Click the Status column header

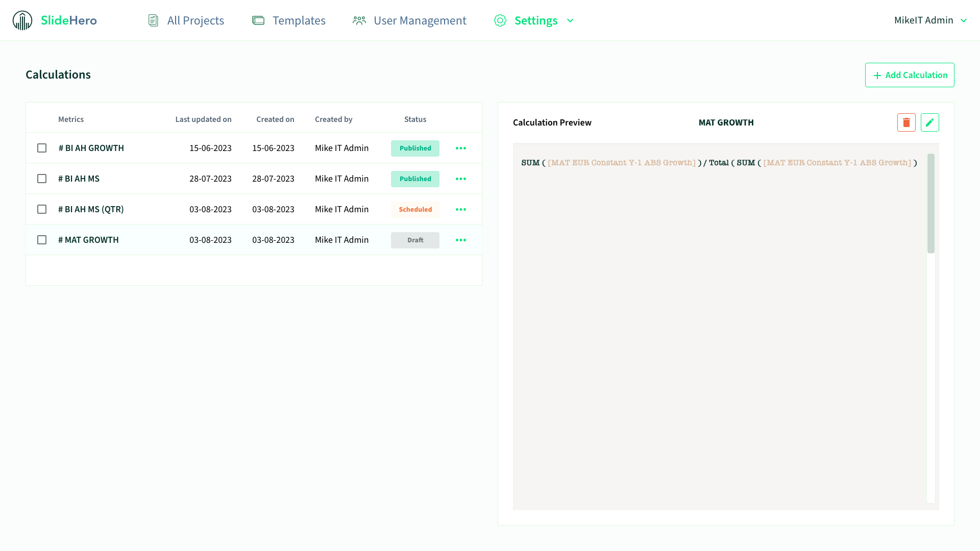click(x=415, y=119)
